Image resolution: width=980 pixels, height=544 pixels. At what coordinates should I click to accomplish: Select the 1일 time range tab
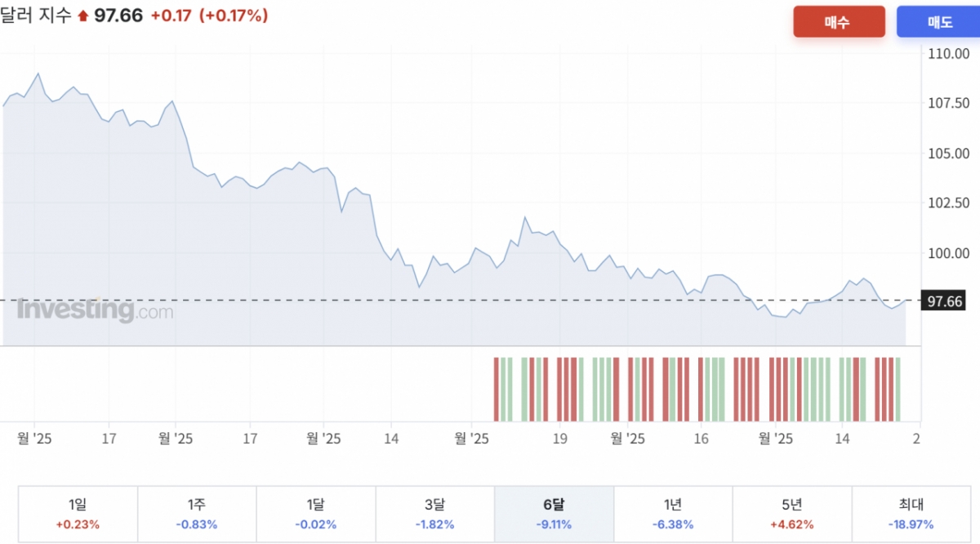(78, 514)
